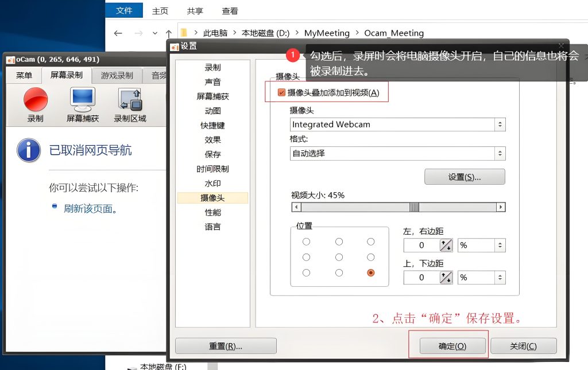
Task: Uncheck 摄像头叠加添加到视频 checkbox
Action: [281, 92]
